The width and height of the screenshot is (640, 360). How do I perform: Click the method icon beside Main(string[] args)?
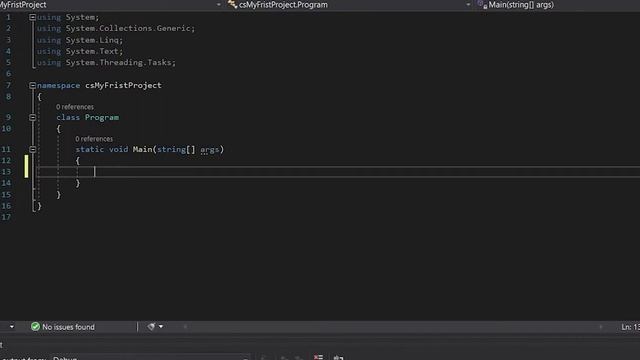point(482,4)
